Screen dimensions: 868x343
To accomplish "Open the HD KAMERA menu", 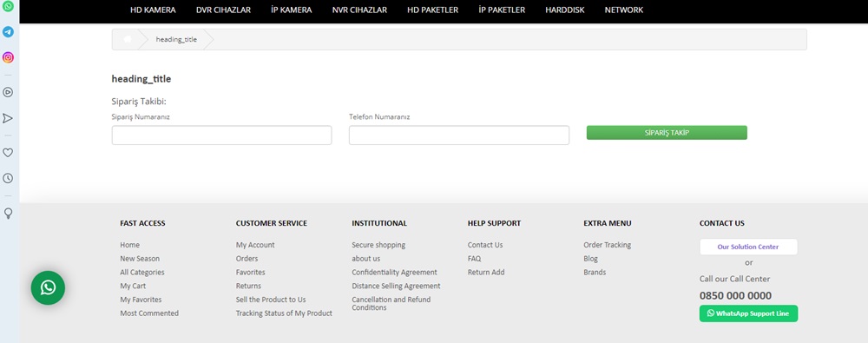I will pos(153,10).
